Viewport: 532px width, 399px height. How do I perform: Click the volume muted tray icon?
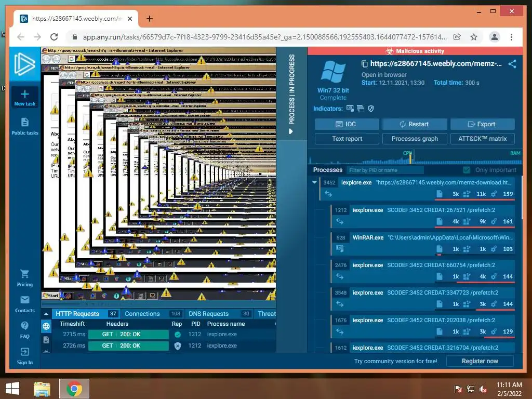[483, 389]
